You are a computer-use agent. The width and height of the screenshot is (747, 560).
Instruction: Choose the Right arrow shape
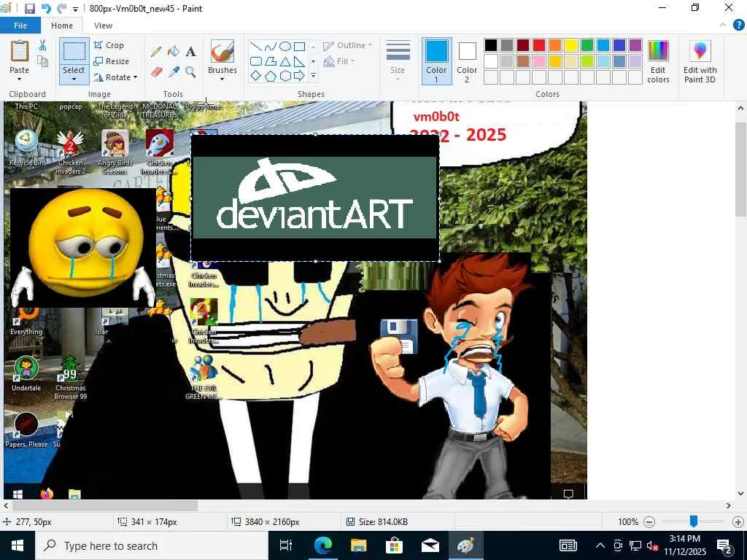coord(299,76)
